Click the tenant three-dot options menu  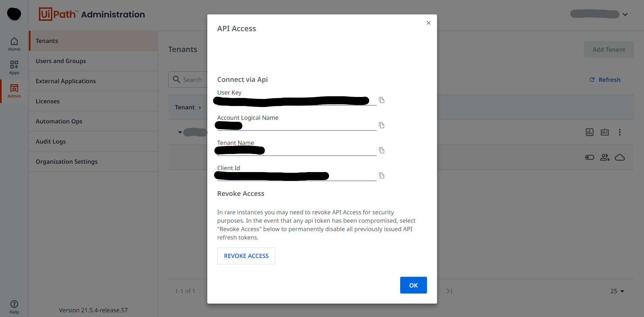coord(620,132)
